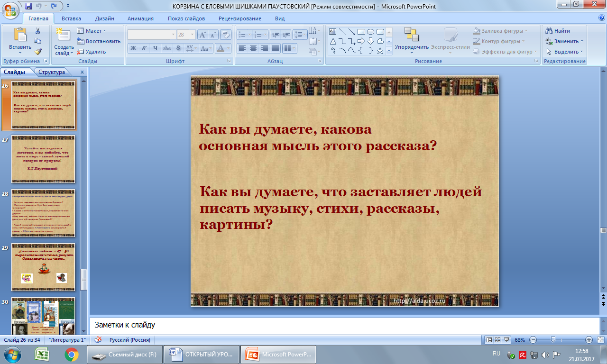Select the rectangle shape
This screenshot has height=364, width=607.
tap(361, 32)
